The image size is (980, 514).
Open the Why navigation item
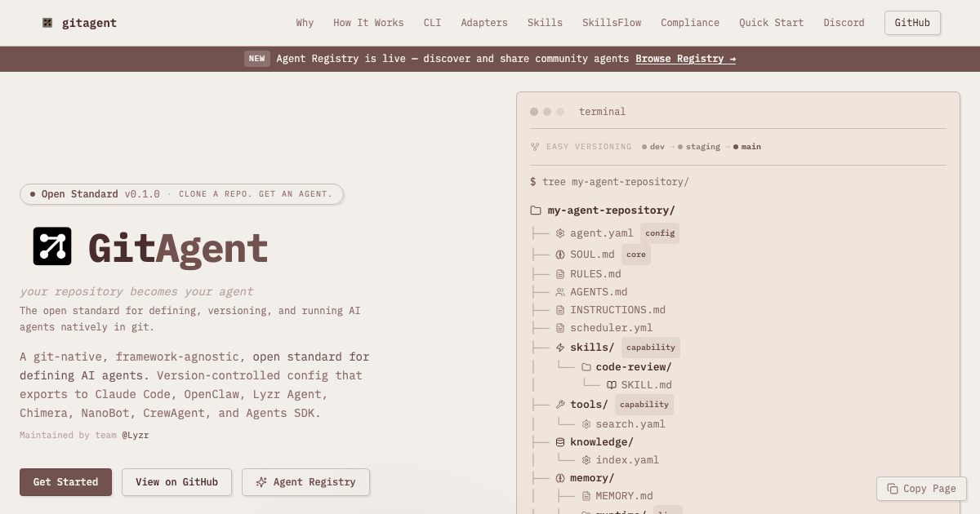305,23
